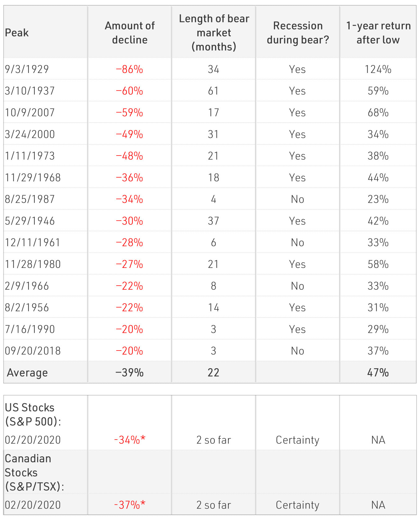
Task: Select the 'Amount of decline' column header
Action: tap(130, 33)
